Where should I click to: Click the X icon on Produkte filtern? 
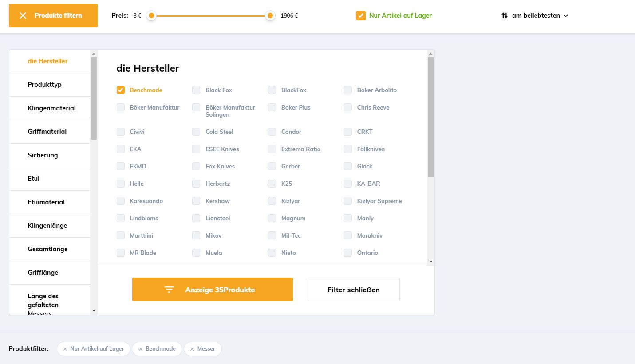click(23, 16)
